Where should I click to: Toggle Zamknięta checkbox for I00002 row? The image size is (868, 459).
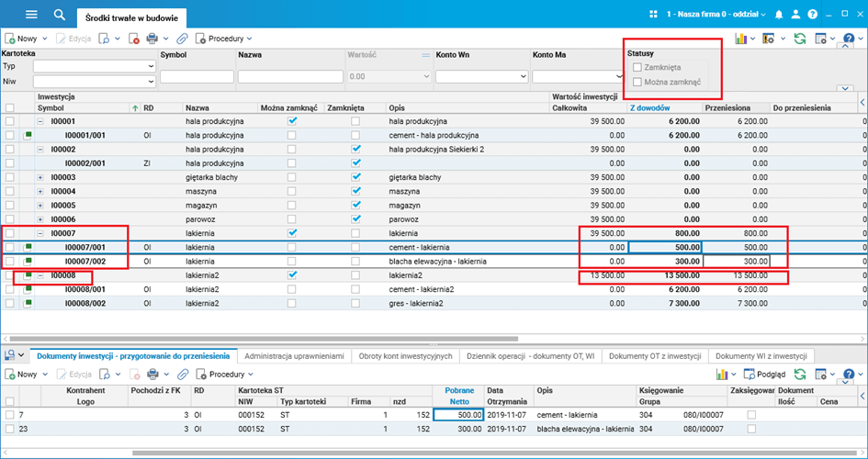[x=355, y=149]
